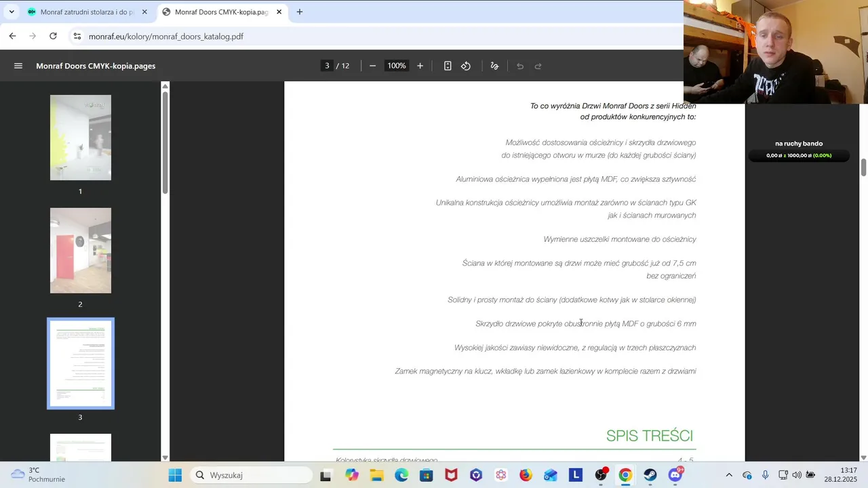Open page 1 thumbnail
868x488 pixels.
pyautogui.click(x=81, y=138)
